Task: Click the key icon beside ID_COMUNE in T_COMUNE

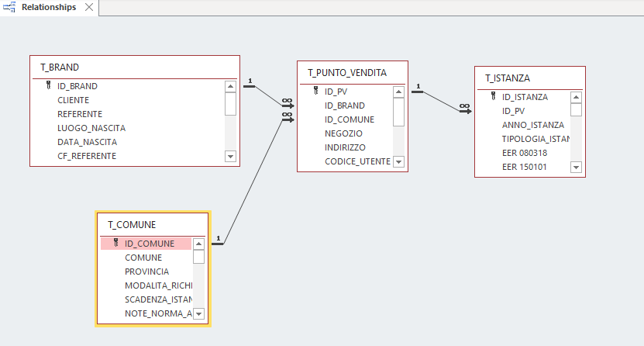Action: tap(116, 243)
